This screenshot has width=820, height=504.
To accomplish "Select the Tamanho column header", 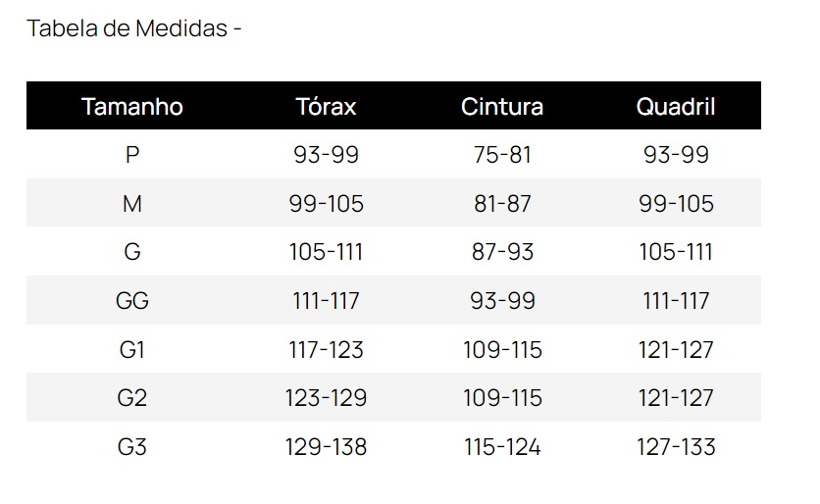I will (132, 106).
